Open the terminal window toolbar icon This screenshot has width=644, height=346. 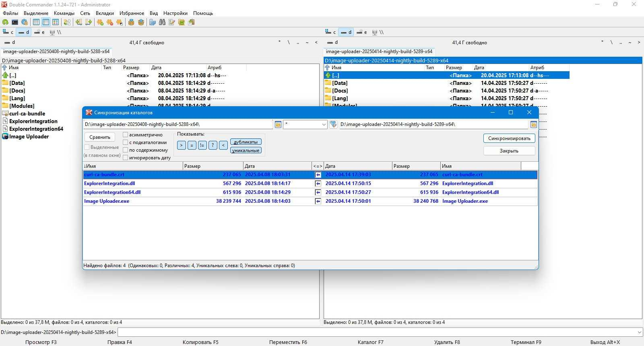click(x=15, y=22)
